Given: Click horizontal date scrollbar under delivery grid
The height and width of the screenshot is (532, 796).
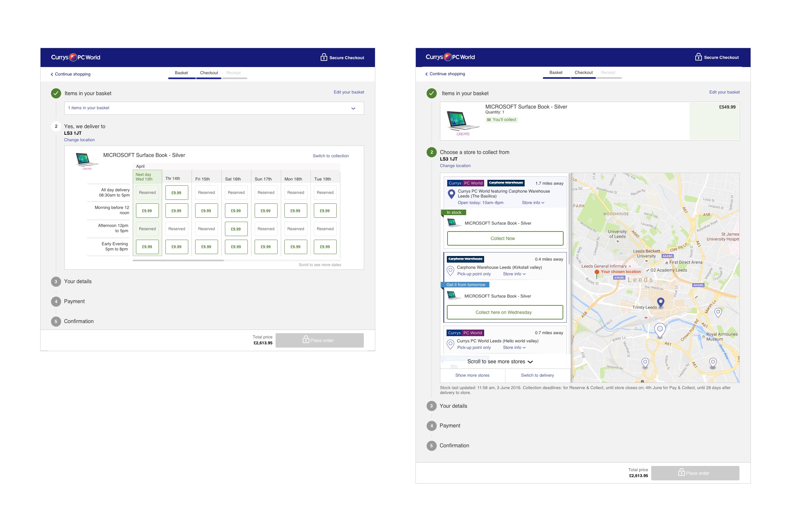Looking at the screenshot, I should tap(178, 261).
